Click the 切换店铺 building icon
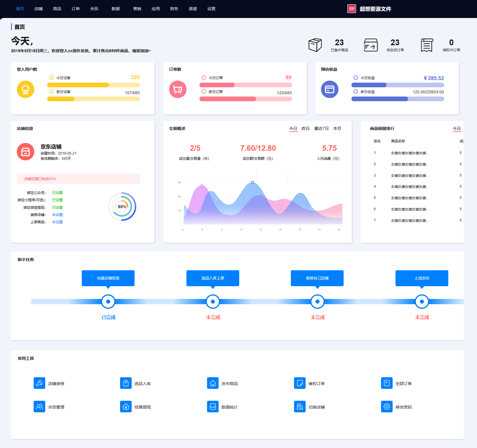This screenshot has height=448, width=477. pos(300,407)
